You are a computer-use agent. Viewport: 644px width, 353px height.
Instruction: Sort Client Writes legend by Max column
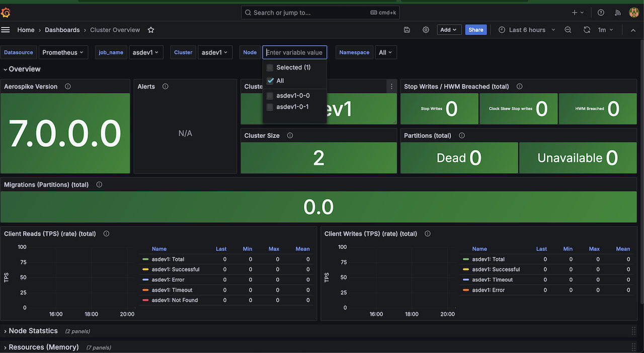pos(594,249)
